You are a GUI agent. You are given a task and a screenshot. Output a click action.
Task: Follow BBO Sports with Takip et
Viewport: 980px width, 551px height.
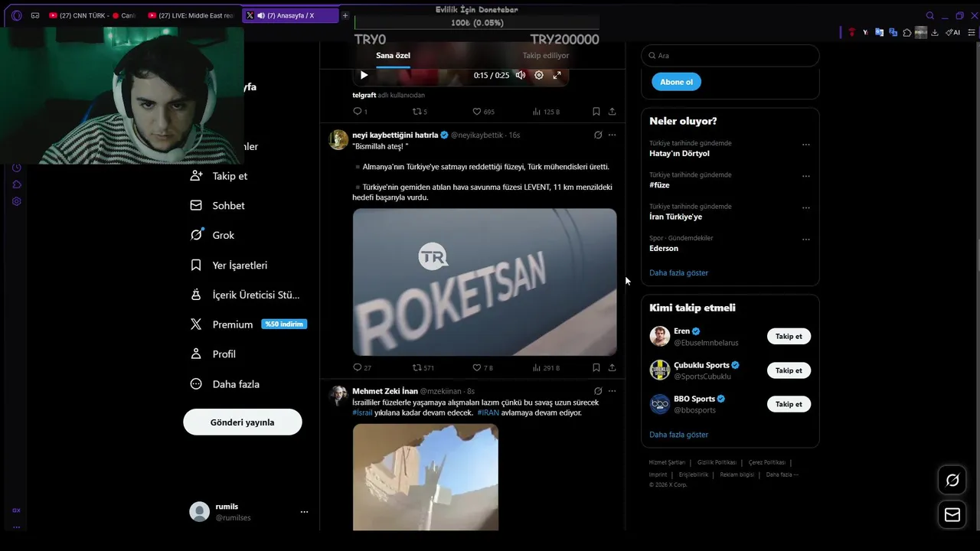(x=789, y=404)
